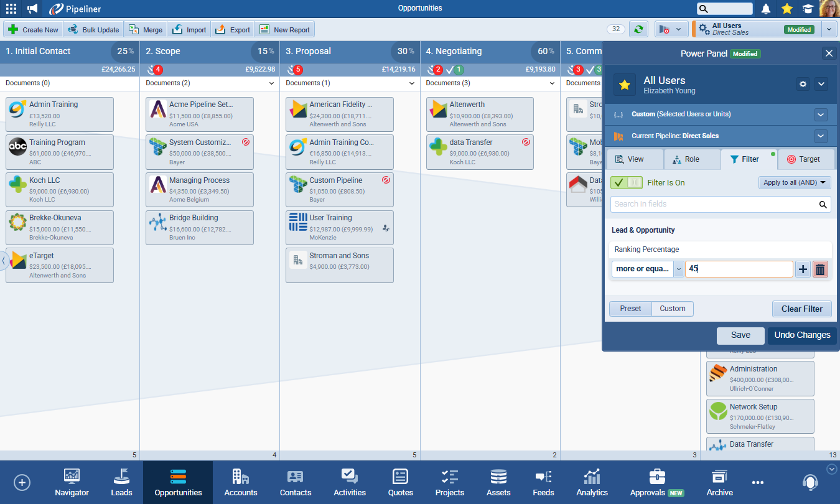Screen dimensions: 840x504
Task: Switch to the Filter tab
Action: pyautogui.click(x=749, y=159)
